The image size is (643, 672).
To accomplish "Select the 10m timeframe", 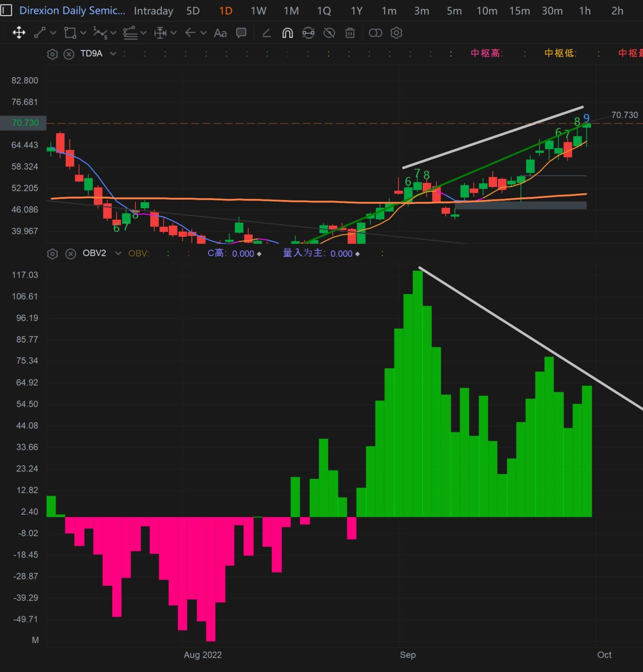I will pos(487,11).
